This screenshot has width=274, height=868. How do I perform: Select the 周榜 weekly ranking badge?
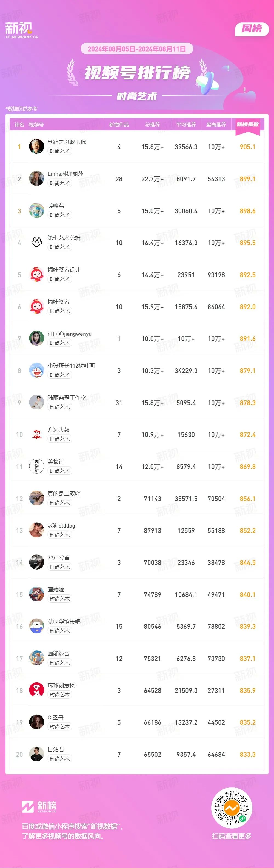252,29
